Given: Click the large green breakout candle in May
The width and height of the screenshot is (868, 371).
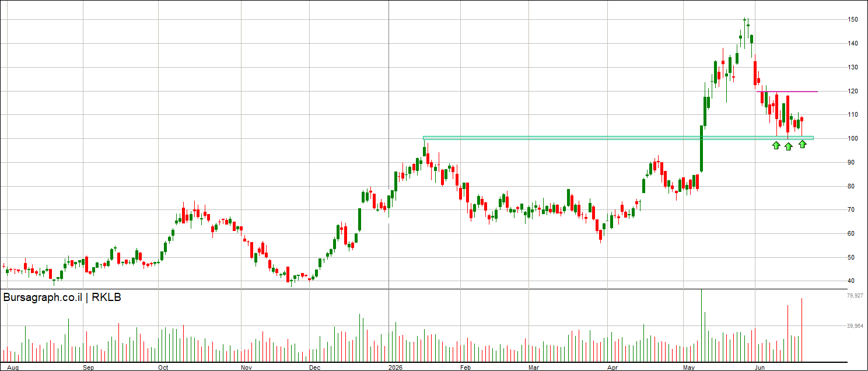Looking at the screenshot, I should coord(701,148).
